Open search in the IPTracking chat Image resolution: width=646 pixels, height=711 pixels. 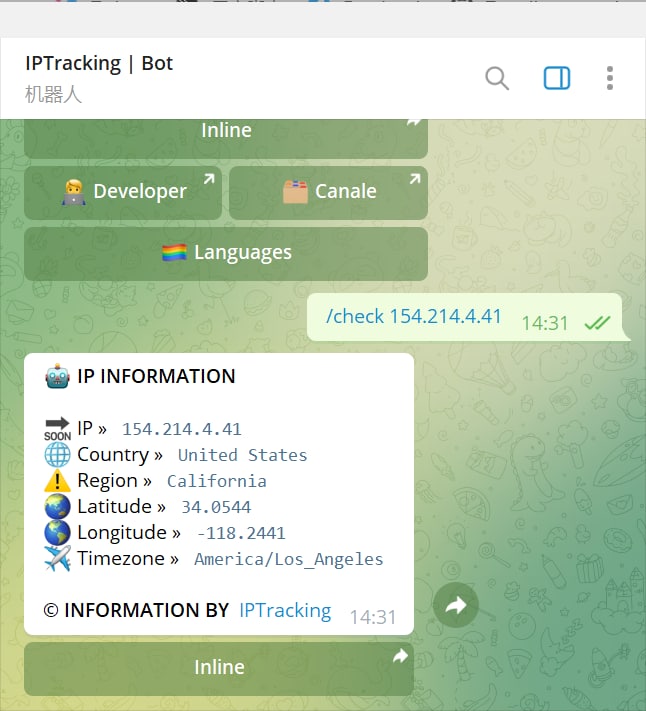(x=497, y=78)
